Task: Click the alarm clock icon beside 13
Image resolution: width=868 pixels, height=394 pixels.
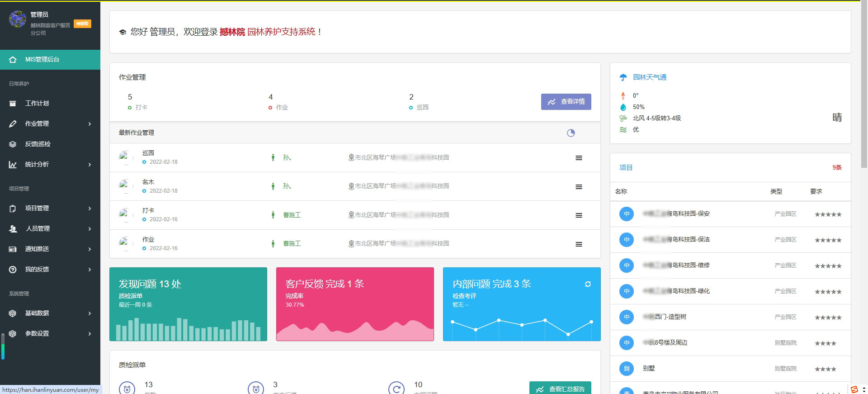Action: (127, 389)
